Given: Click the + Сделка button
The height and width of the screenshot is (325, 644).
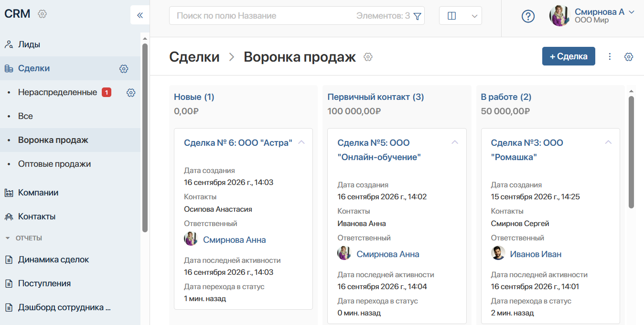Looking at the screenshot, I should 569,56.
